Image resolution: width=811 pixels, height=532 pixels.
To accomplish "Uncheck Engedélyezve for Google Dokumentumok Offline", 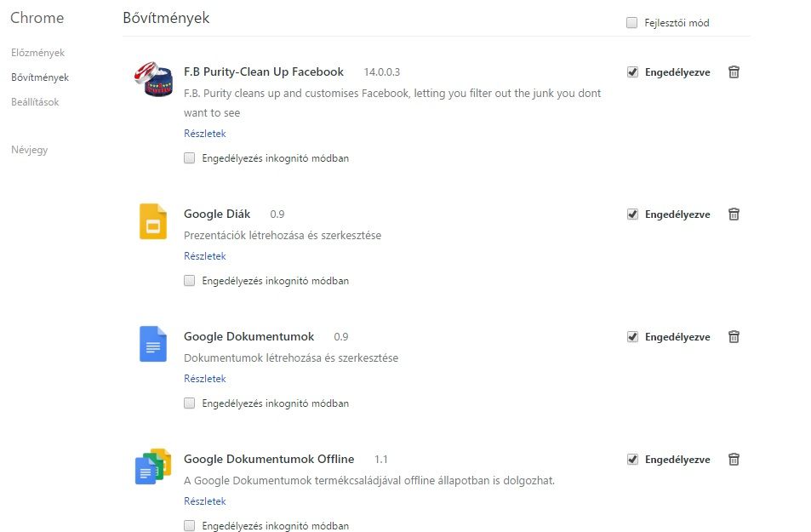I will coord(632,460).
